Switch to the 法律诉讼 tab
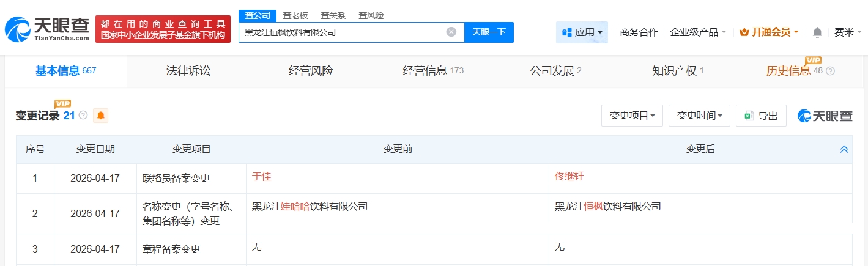 pos(188,71)
